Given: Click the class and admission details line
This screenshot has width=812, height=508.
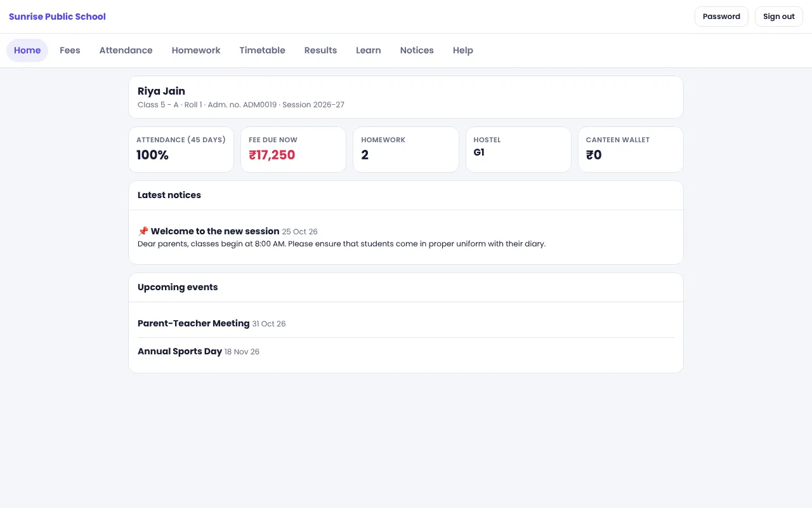Looking at the screenshot, I should click(241, 105).
